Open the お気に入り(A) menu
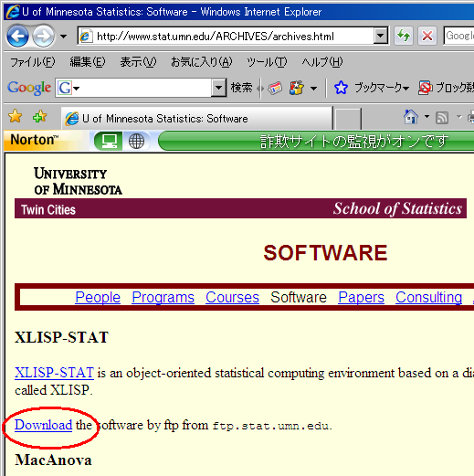474x476 pixels. (201, 62)
